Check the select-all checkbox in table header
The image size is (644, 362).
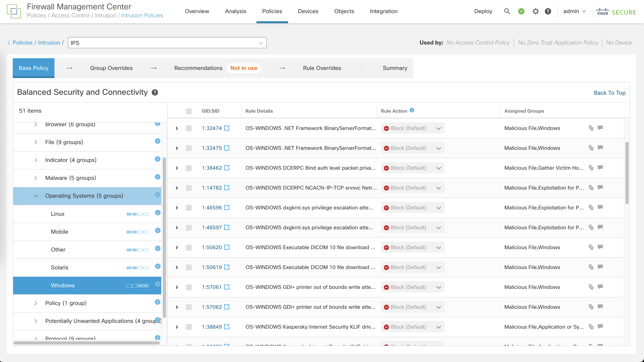pyautogui.click(x=189, y=111)
